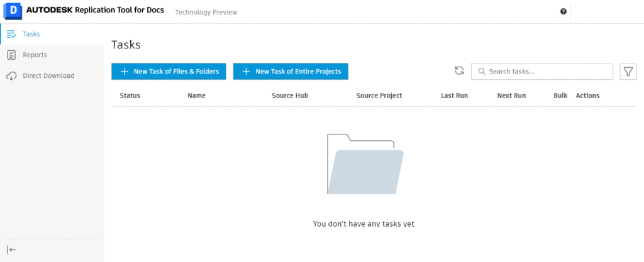
Task: Sort by the Last Run column
Action: point(454,96)
